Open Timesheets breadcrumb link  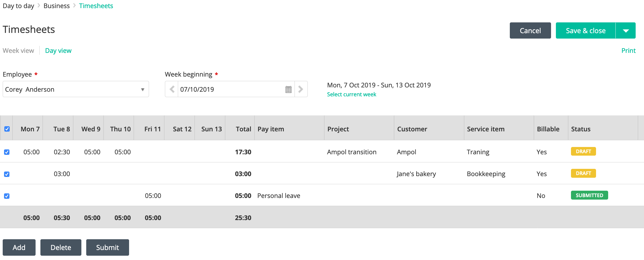tap(96, 6)
